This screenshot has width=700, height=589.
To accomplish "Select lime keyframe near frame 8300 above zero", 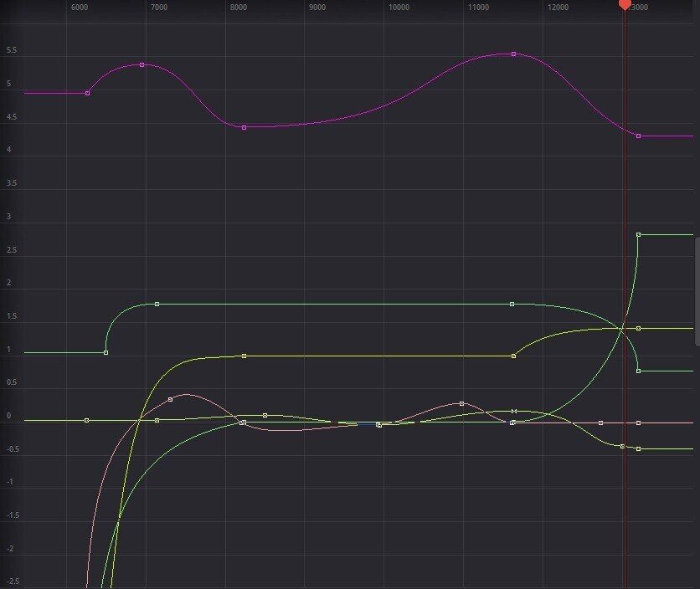I will (x=265, y=416).
